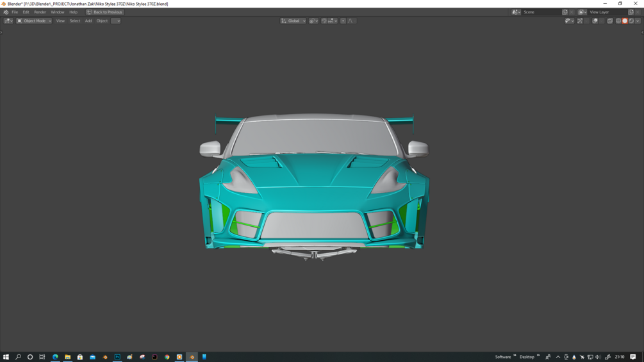Open the Global transform orientation dropdown
644x362 pixels.
pos(293,21)
